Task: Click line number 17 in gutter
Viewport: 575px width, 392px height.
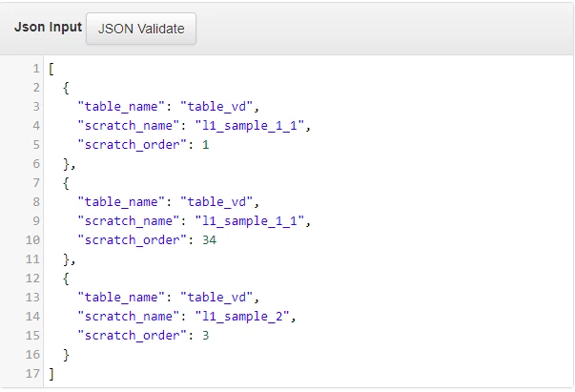Action: click(x=32, y=374)
